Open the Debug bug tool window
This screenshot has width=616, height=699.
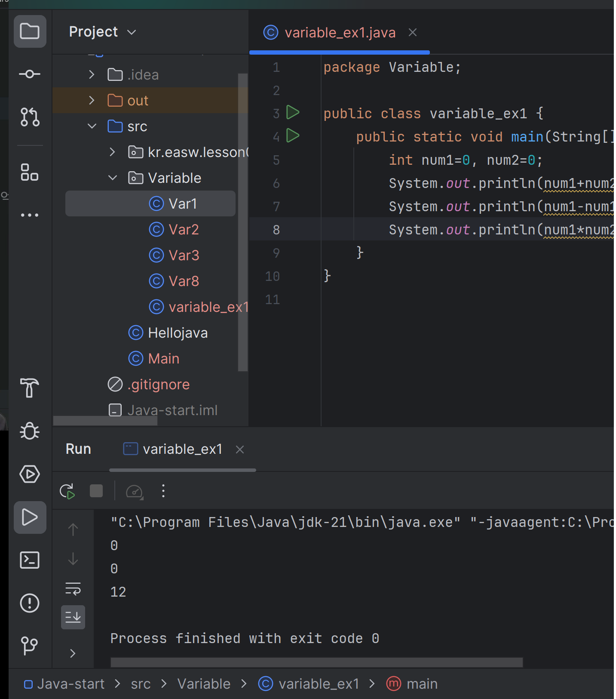pos(30,431)
